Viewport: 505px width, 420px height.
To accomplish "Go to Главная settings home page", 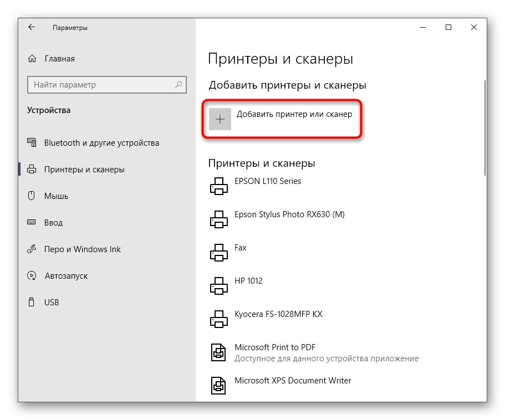I will [x=32, y=58].
